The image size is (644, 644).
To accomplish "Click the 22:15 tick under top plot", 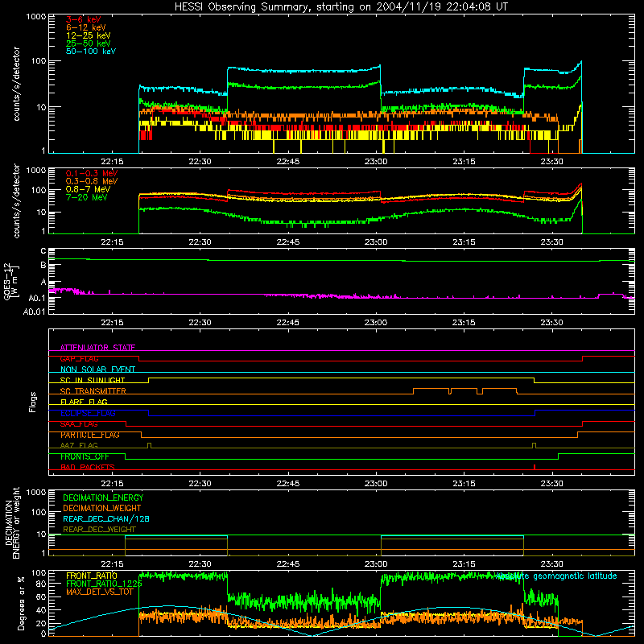I will tap(112, 162).
